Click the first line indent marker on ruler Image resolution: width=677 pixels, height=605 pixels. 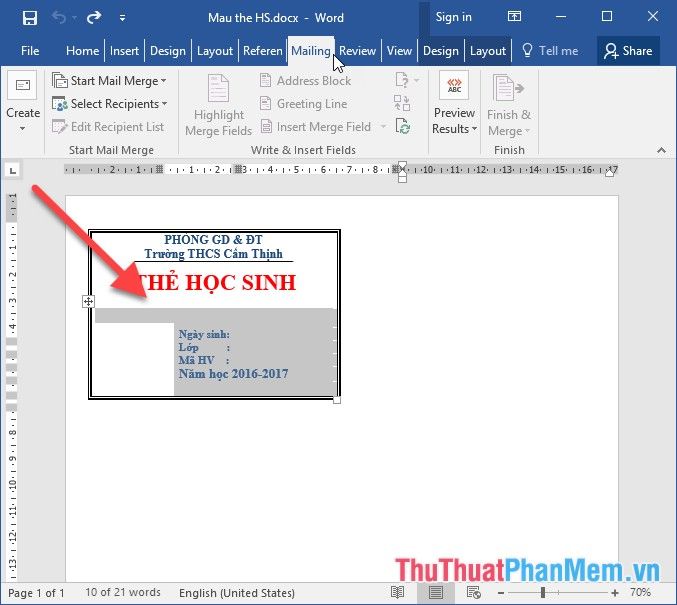402,166
